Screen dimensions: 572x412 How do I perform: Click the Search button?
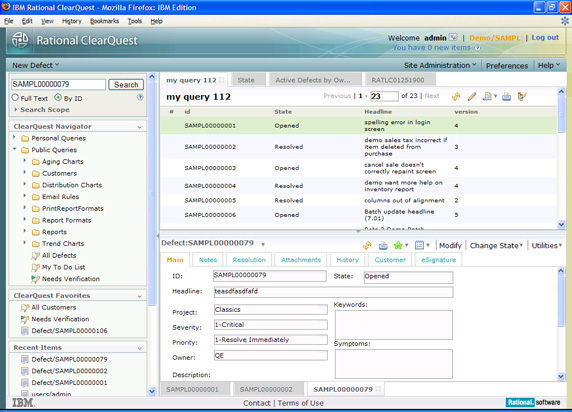(x=126, y=85)
